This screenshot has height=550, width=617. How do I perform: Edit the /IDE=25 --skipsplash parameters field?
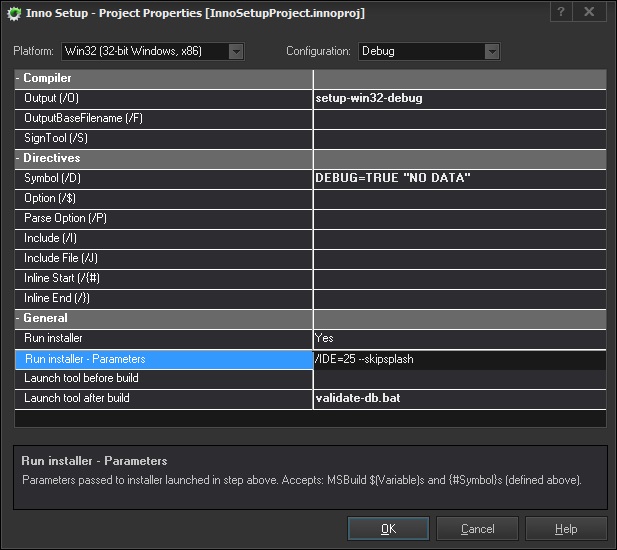click(x=460, y=360)
